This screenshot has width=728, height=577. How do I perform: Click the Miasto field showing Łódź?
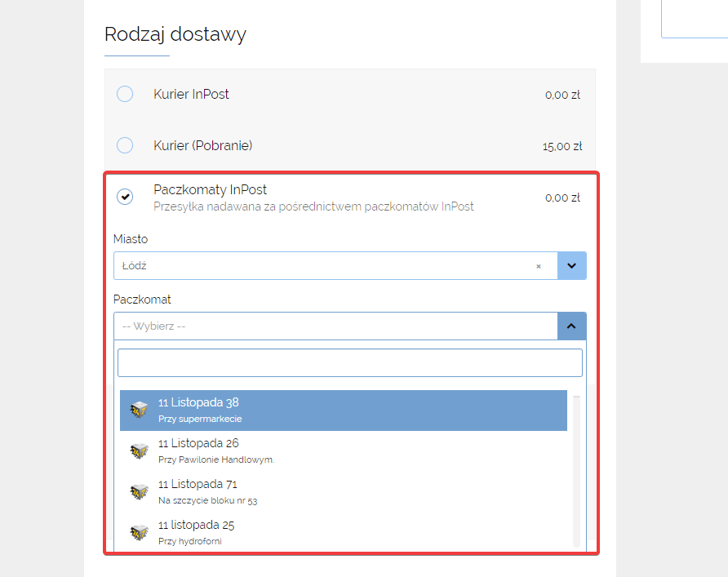(335, 266)
